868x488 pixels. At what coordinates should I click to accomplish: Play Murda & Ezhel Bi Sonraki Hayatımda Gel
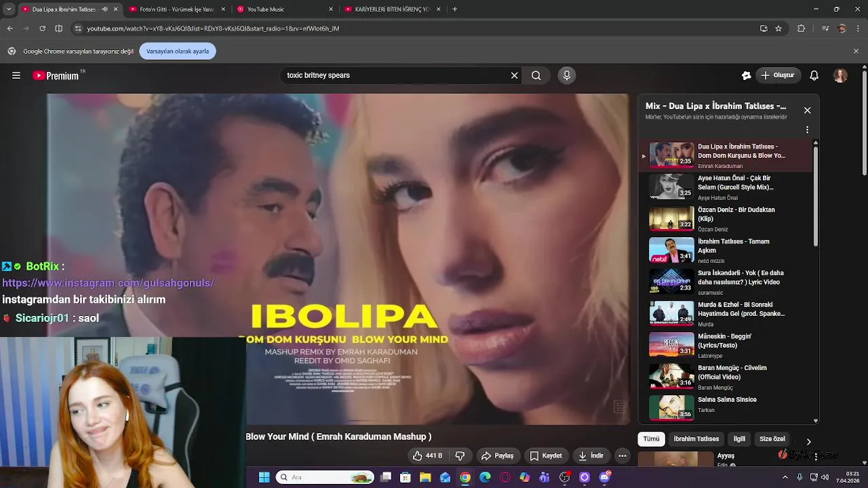tap(724, 314)
